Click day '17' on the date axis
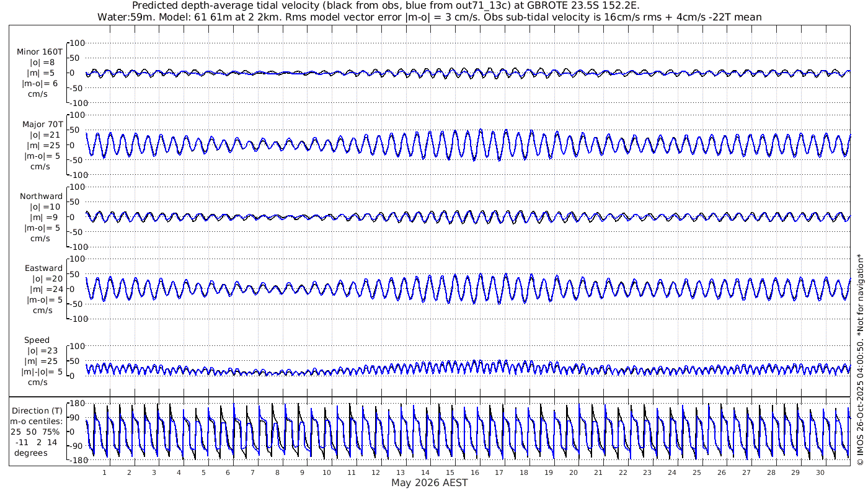Screen dimensions: 868x496 499,472
